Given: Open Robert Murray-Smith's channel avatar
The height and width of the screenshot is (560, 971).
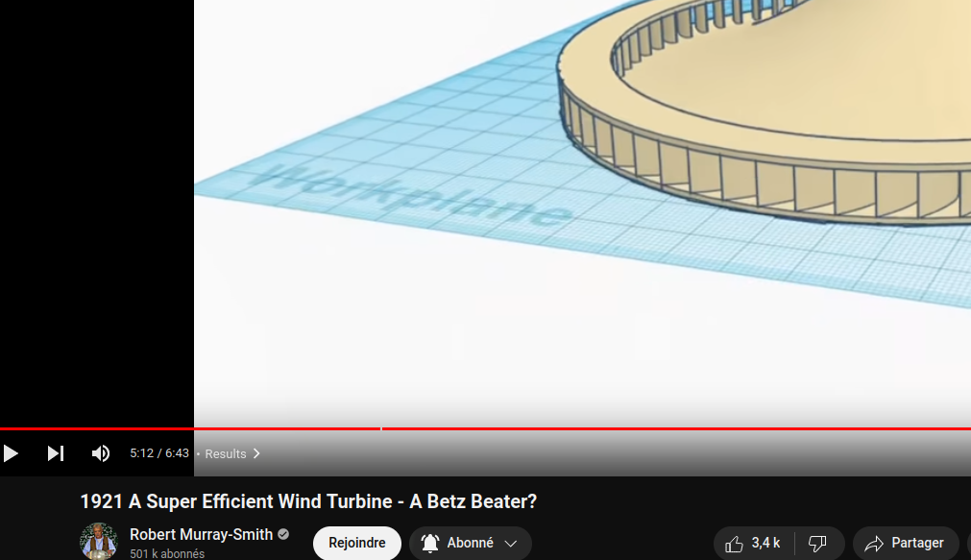Looking at the screenshot, I should pos(98,541).
